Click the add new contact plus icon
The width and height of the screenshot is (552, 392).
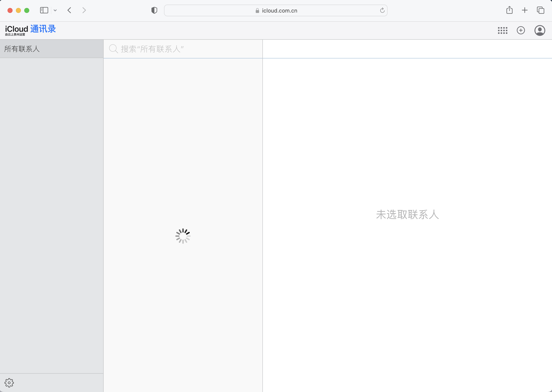521,30
